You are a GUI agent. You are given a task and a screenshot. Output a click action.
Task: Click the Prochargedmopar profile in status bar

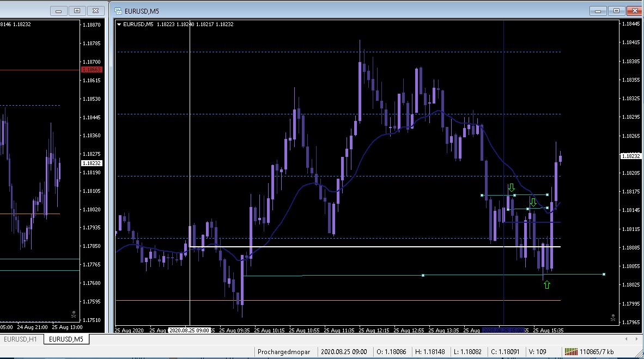coord(284,351)
